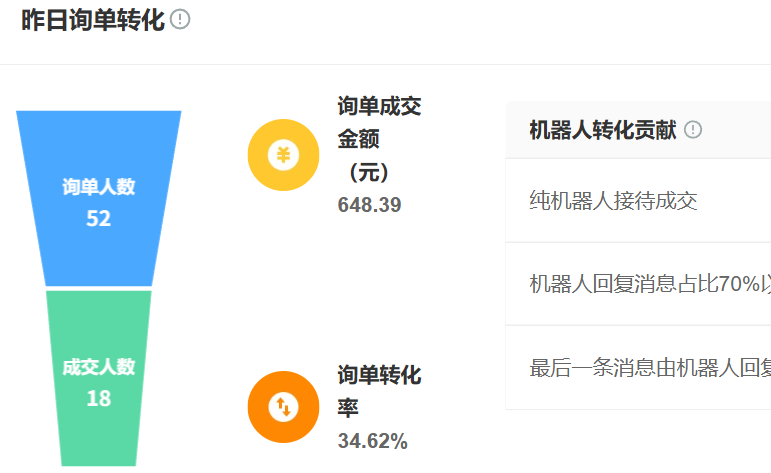Click the 昨日询单转化 section title
Screen dimensions: 771x473
pyautogui.click(x=92, y=21)
